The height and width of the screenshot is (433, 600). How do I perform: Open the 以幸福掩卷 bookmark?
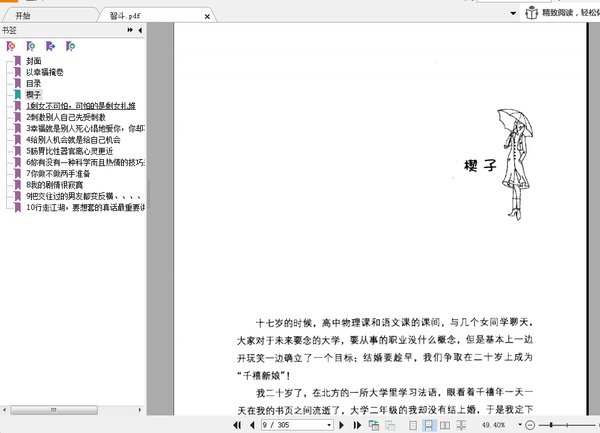[45, 72]
